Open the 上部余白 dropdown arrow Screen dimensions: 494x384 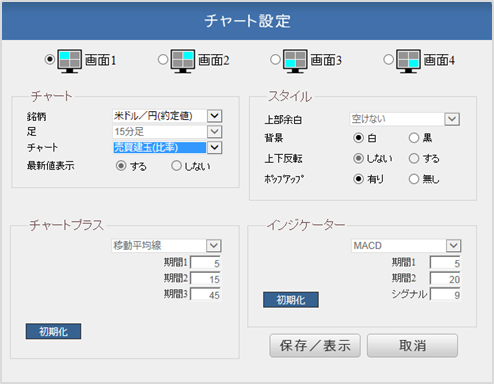pyautogui.click(x=452, y=119)
